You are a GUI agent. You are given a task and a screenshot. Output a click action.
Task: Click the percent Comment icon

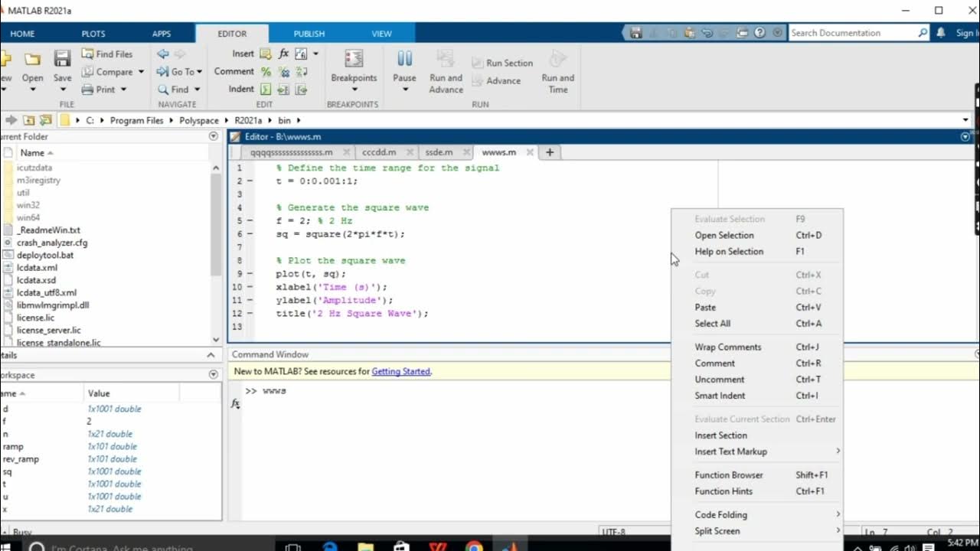(x=266, y=72)
